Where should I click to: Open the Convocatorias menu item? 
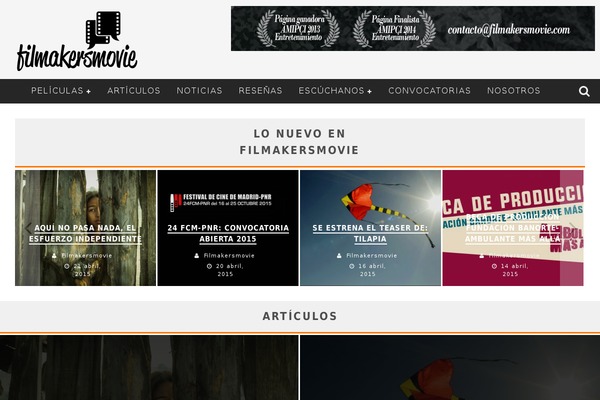pos(429,91)
